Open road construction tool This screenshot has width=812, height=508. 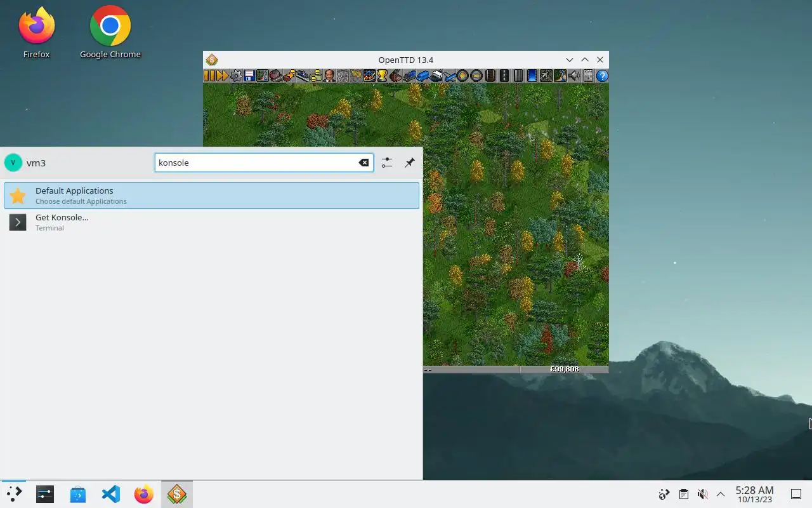504,76
